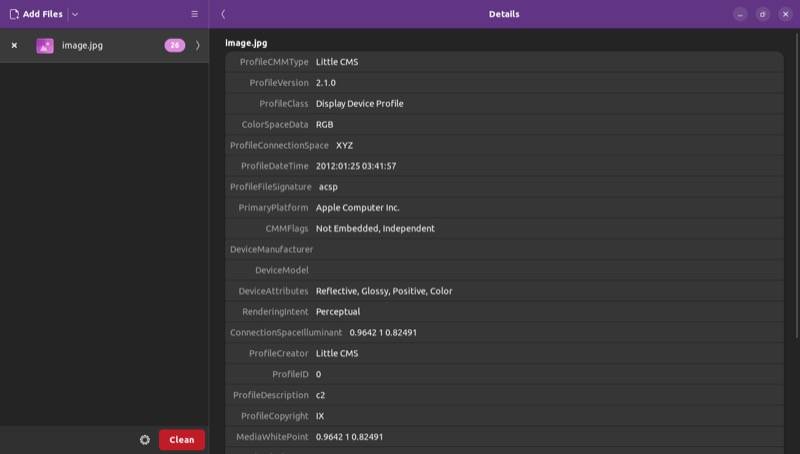This screenshot has height=454, width=800.
Task: Click the 26 metadata count badge
Action: (x=174, y=45)
